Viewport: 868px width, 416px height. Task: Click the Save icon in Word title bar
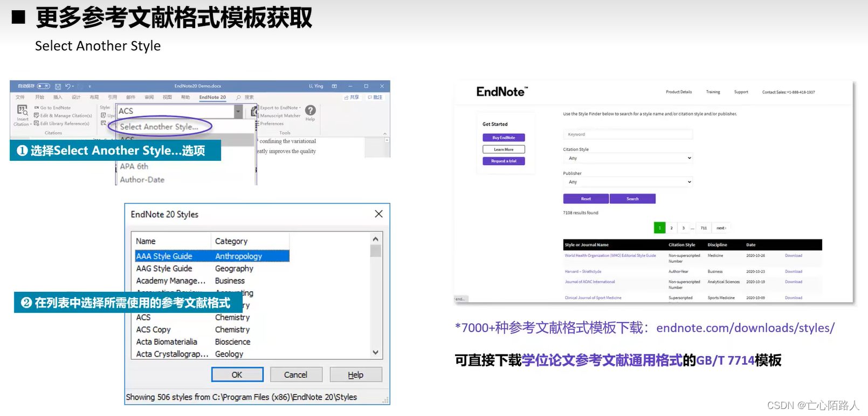[x=58, y=86]
